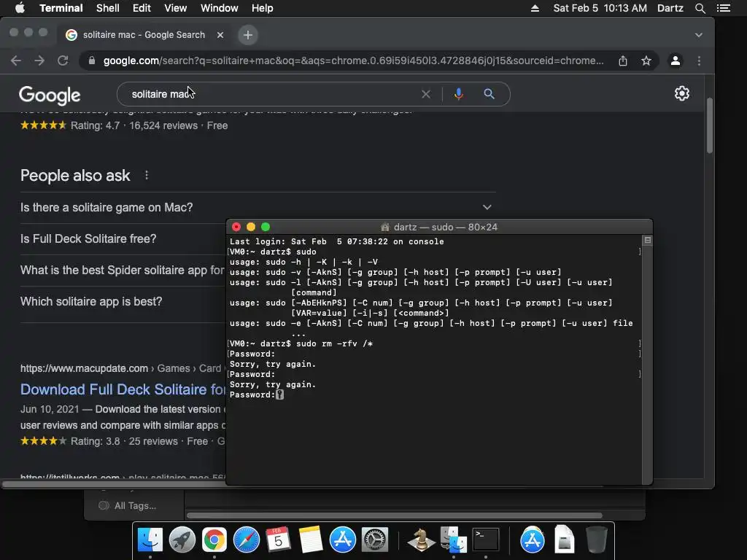This screenshot has height=560, width=747.
Task: Open the Help menu
Action: (x=262, y=8)
